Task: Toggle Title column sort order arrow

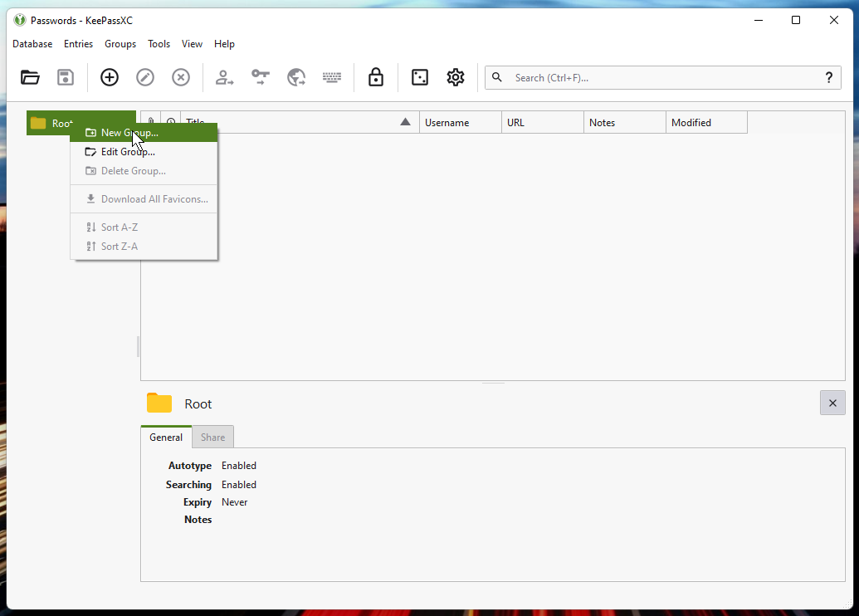Action: [405, 122]
